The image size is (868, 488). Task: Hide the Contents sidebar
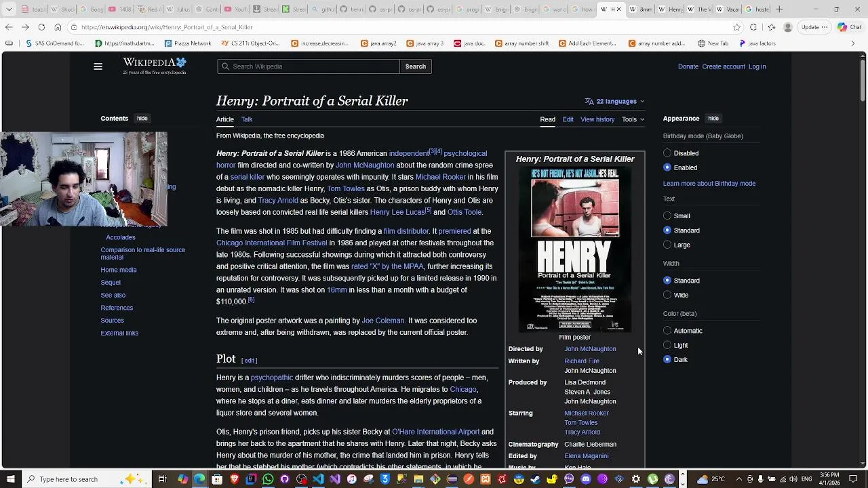tap(142, 119)
